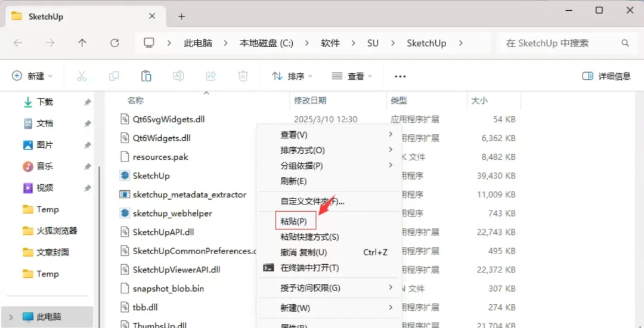Screen dimensions: 644x328
Task: Expand the 此电脑 tree node chevron
Action: tap(11, 317)
